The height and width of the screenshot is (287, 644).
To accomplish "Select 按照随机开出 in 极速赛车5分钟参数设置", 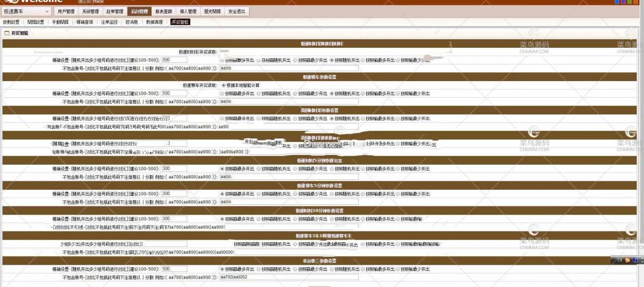I will [x=333, y=194].
